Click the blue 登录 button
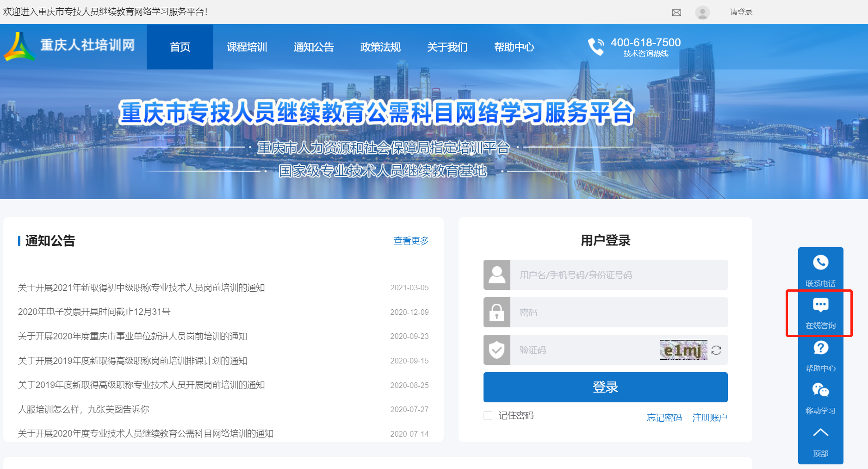This screenshot has width=868, height=469. click(605, 387)
